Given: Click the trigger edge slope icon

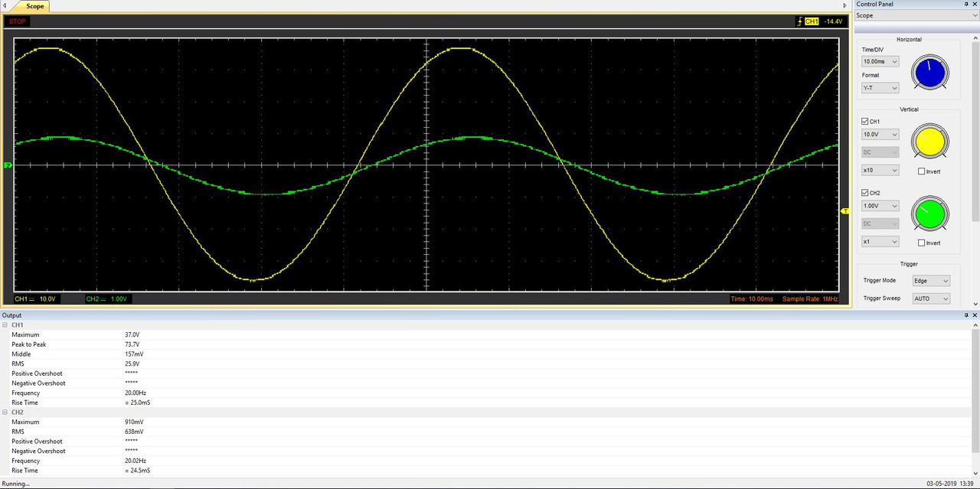Looking at the screenshot, I should point(799,21).
